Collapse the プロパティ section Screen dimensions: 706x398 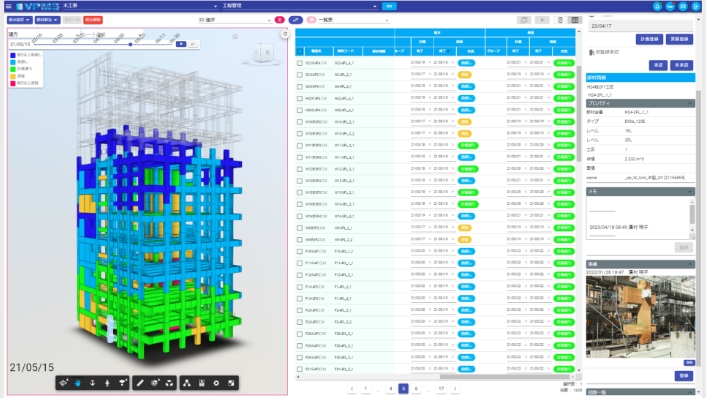(690, 104)
